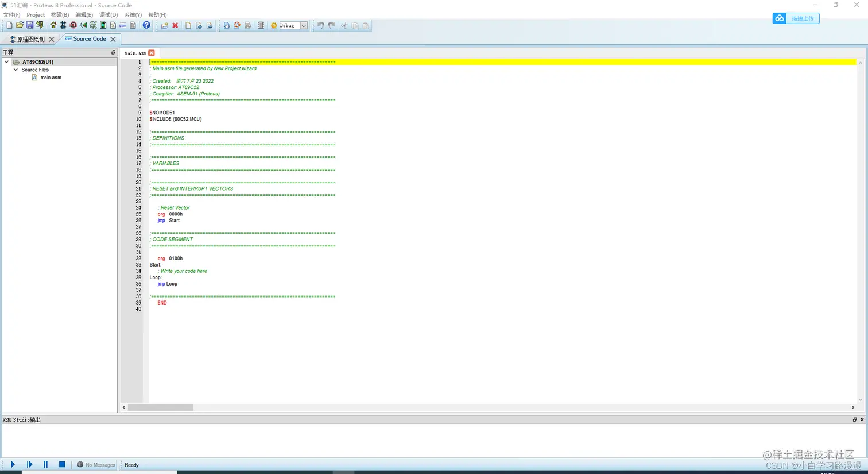The height and width of the screenshot is (474, 868).
Task: Step the simulation forward
Action: click(x=29, y=464)
